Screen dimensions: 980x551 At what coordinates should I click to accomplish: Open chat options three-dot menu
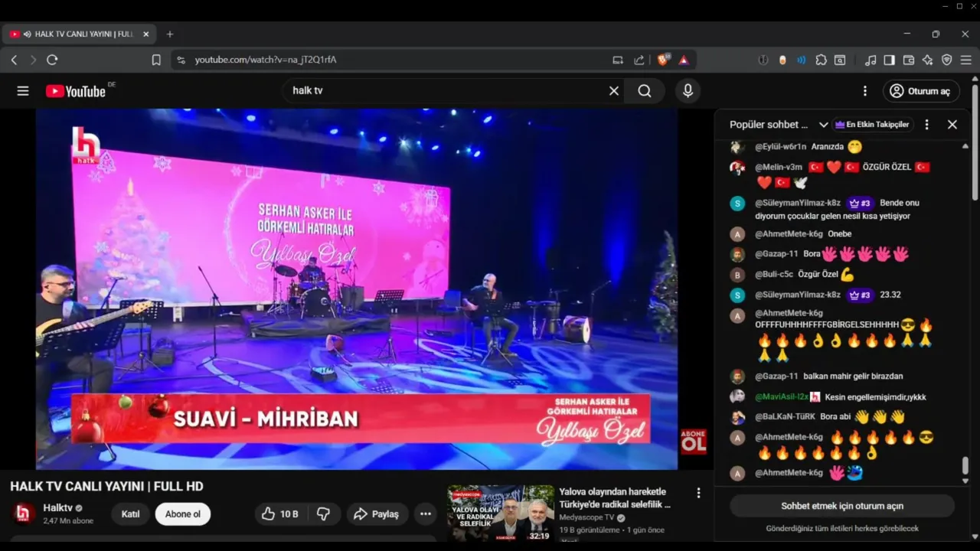coord(926,125)
